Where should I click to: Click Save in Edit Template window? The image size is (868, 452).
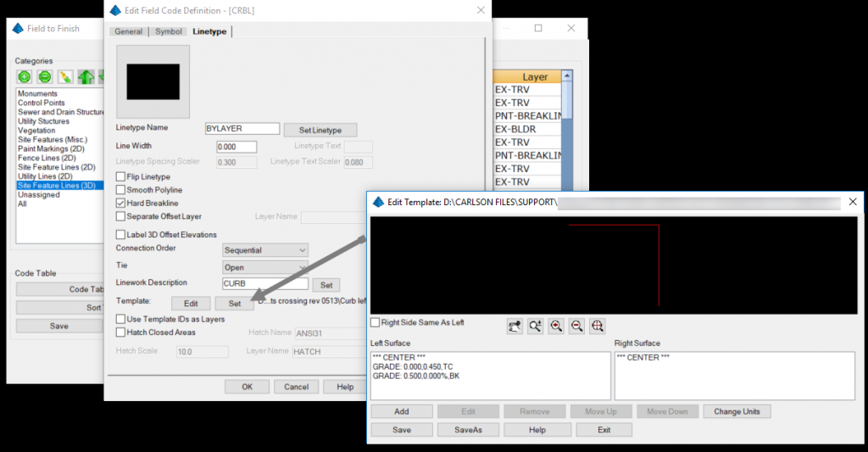pyautogui.click(x=402, y=430)
